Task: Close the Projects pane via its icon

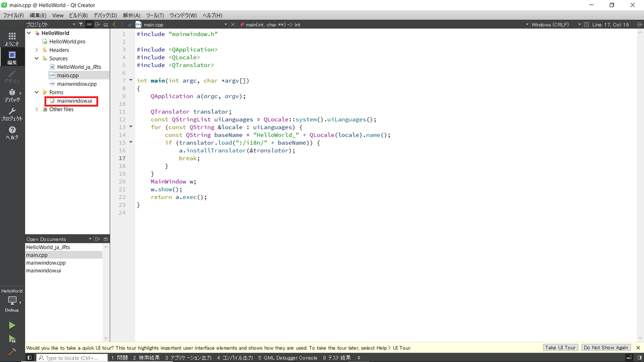Action: coord(106,24)
